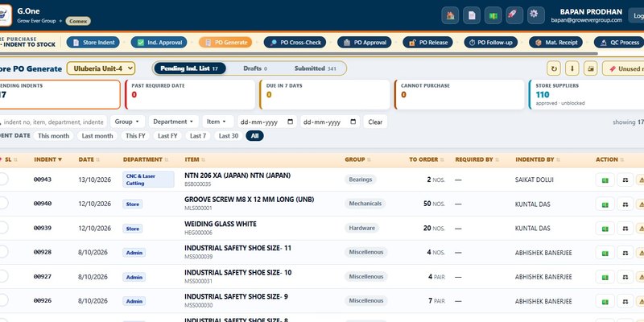Sort by the INDENTED BY column header
Viewport: 644px width, 322px height.
(538, 159)
